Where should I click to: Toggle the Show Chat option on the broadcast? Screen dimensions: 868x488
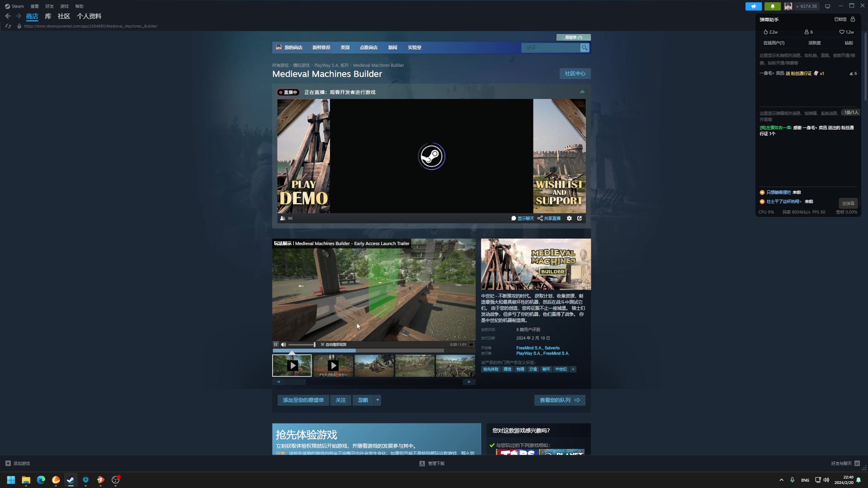pyautogui.click(x=523, y=218)
